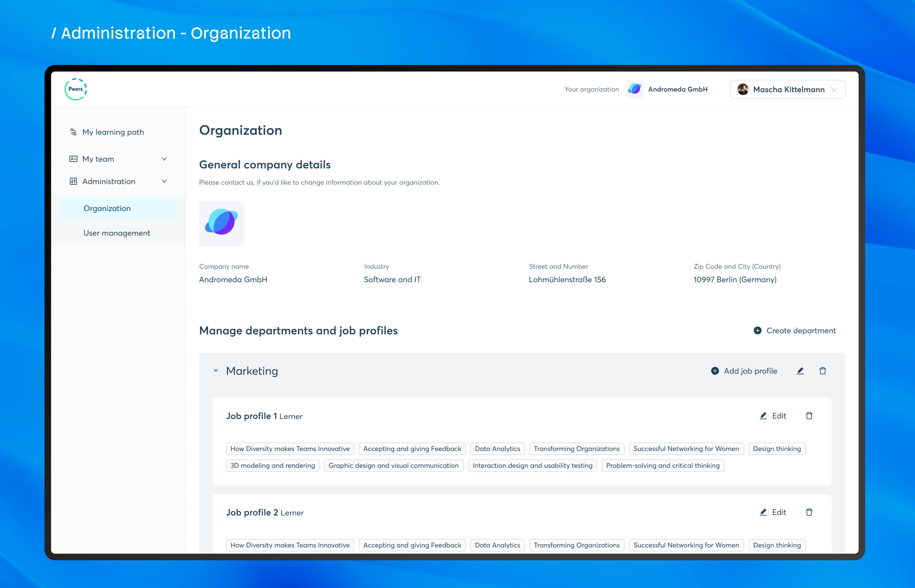The height and width of the screenshot is (588, 915).
Task: Click the My learning path icon
Action: click(x=73, y=132)
